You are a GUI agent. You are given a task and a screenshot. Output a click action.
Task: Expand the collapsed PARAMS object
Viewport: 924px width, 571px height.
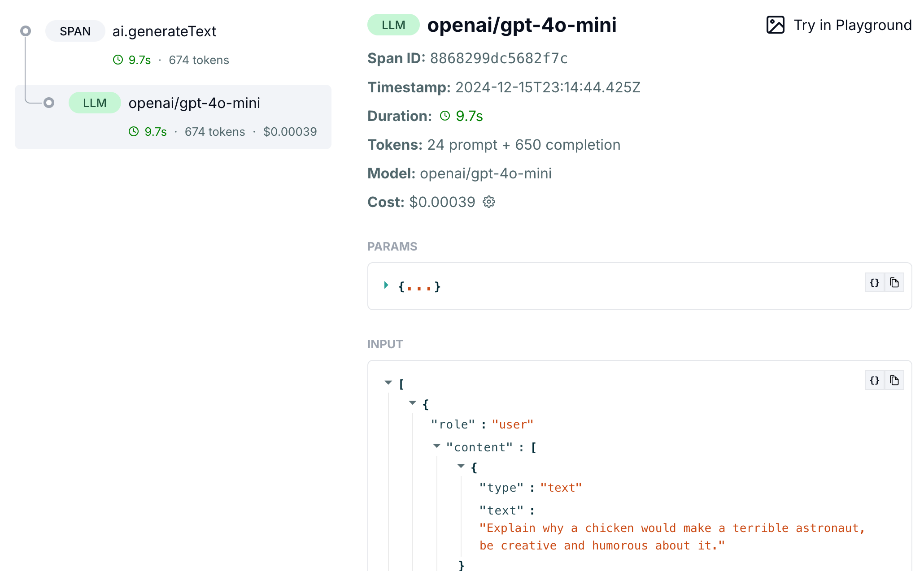point(386,285)
